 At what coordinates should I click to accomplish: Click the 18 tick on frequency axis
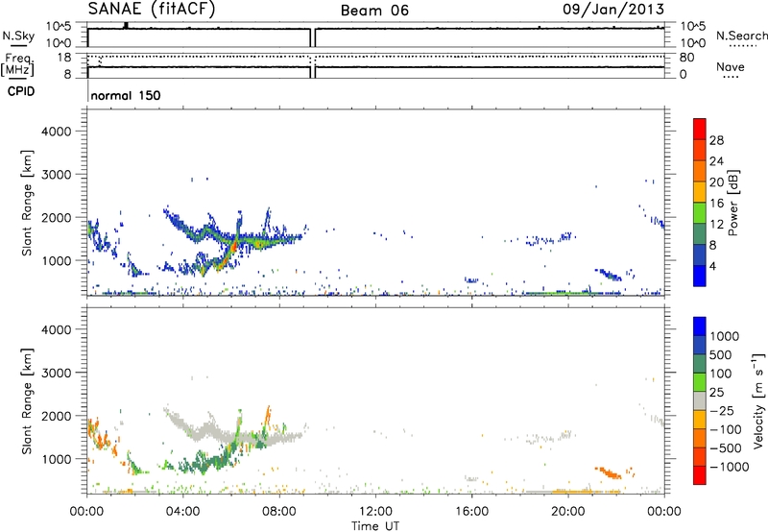64,58
